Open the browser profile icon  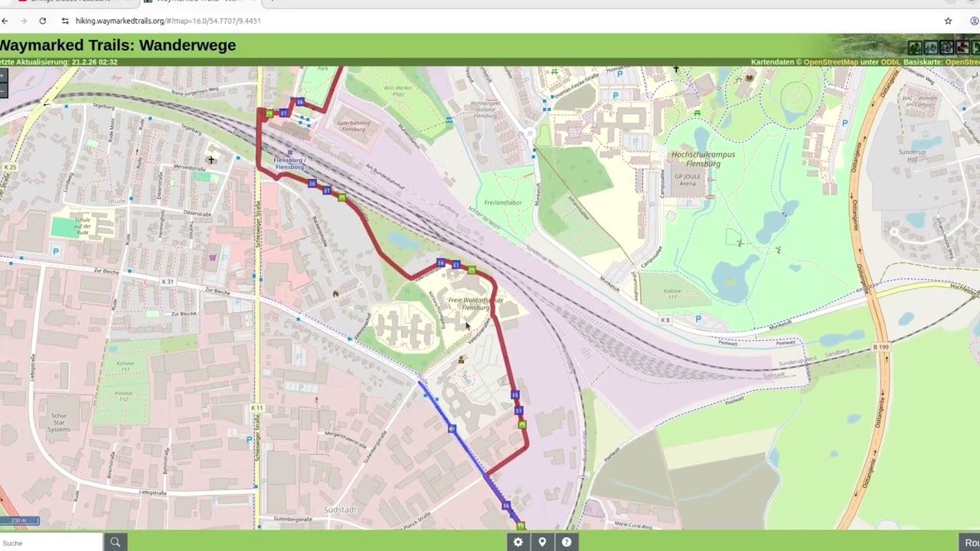tap(975, 21)
